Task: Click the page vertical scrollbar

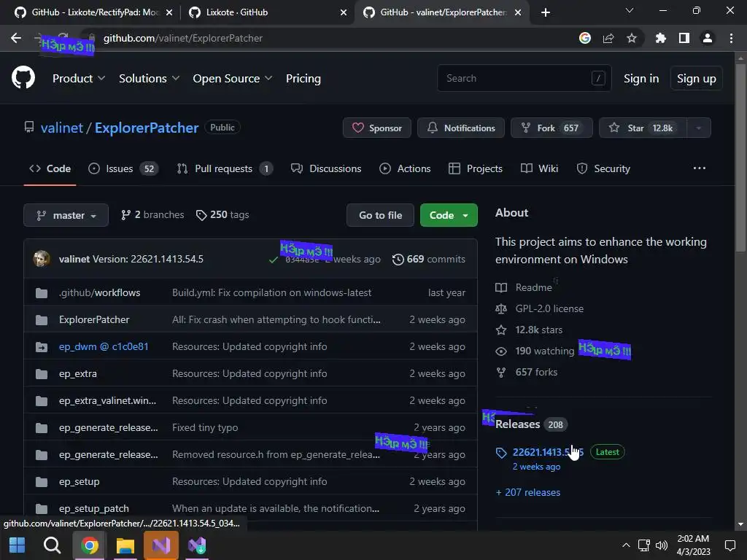Action: 740,157
